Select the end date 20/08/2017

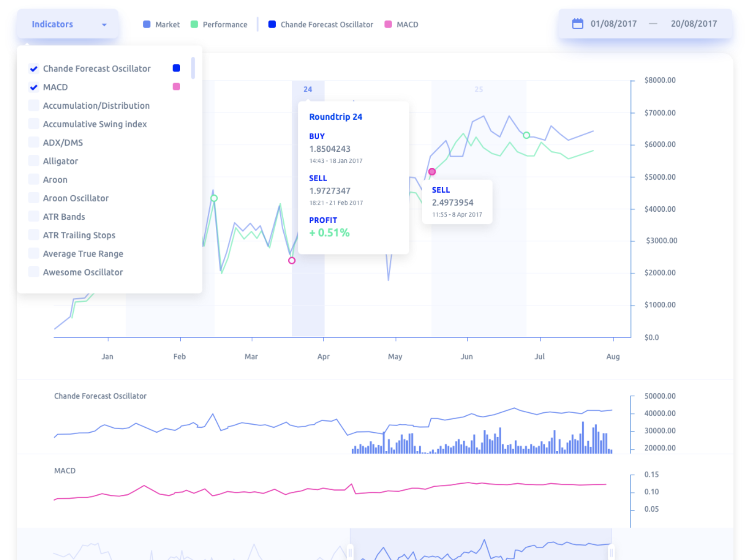(694, 24)
